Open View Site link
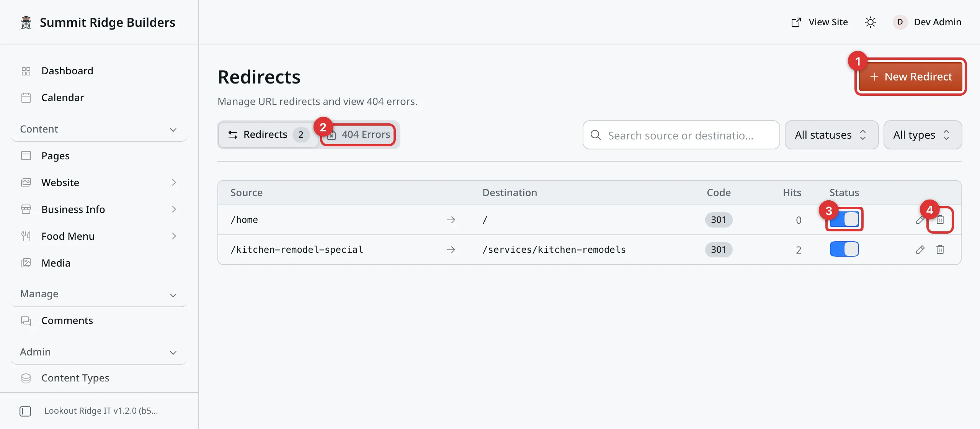Viewport: 980px width, 429px height. click(820, 22)
